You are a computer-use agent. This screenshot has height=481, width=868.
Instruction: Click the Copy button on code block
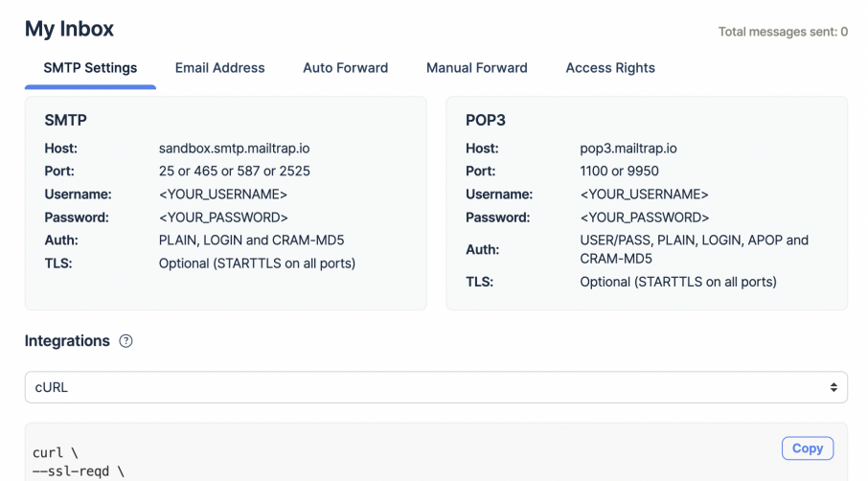[x=807, y=448]
